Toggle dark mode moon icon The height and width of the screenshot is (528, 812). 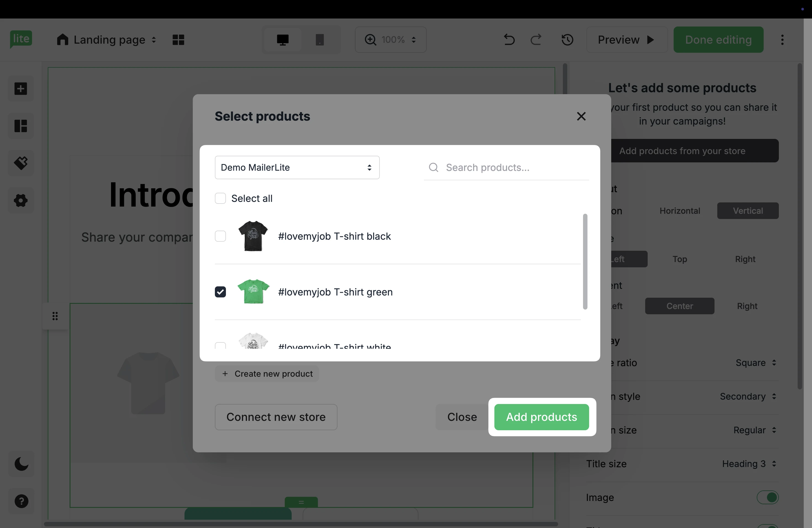[21, 464]
